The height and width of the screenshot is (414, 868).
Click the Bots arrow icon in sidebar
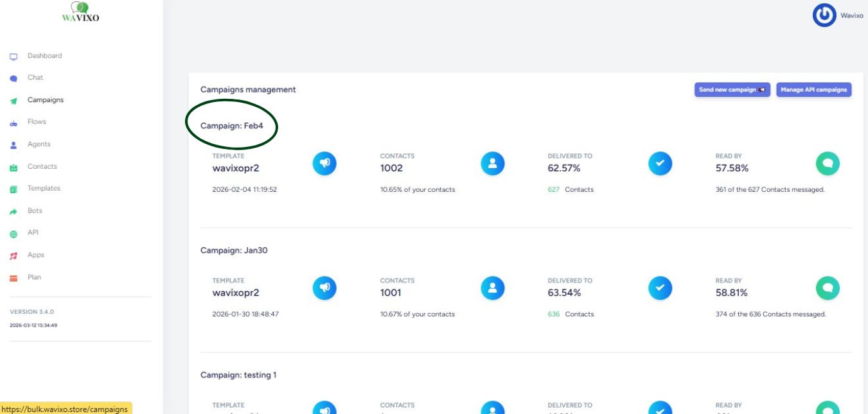click(13, 211)
